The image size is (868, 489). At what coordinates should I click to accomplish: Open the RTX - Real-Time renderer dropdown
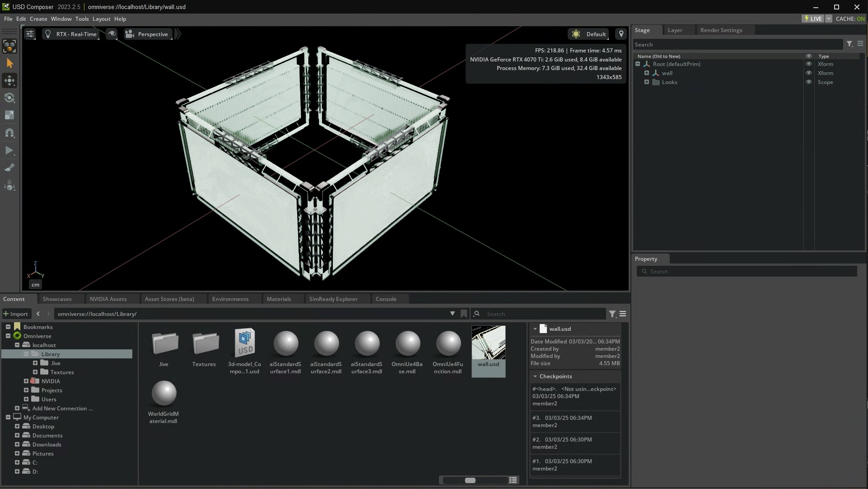click(x=71, y=34)
